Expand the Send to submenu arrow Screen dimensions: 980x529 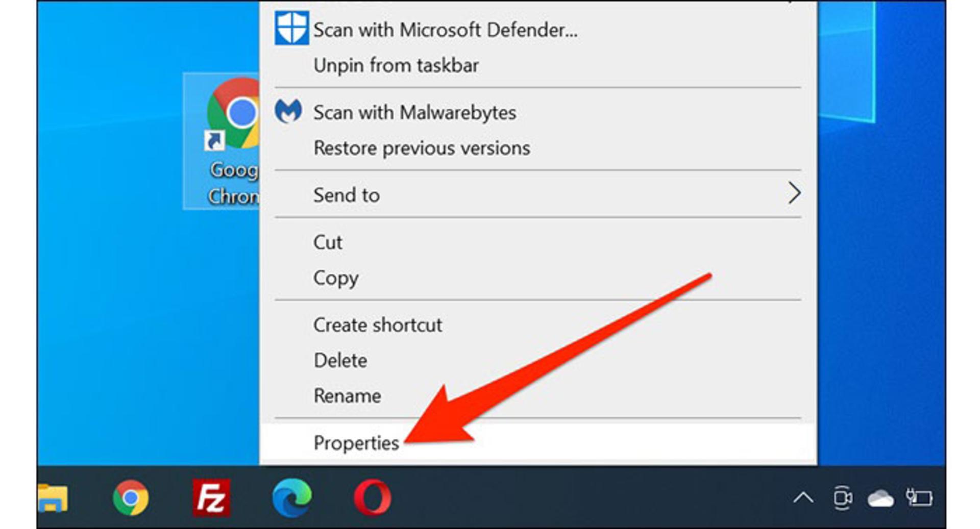pyautogui.click(x=794, y=194)
